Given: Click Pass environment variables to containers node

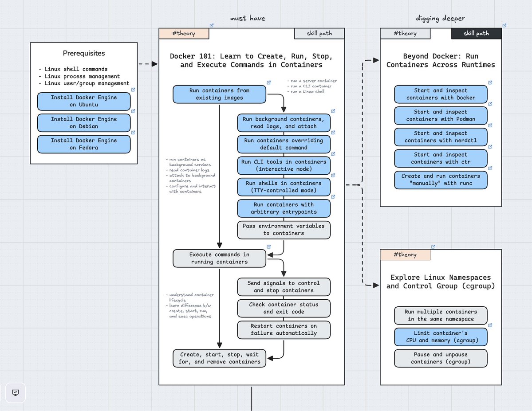Looking at the screenshot, I should click(x=284, y=230).
